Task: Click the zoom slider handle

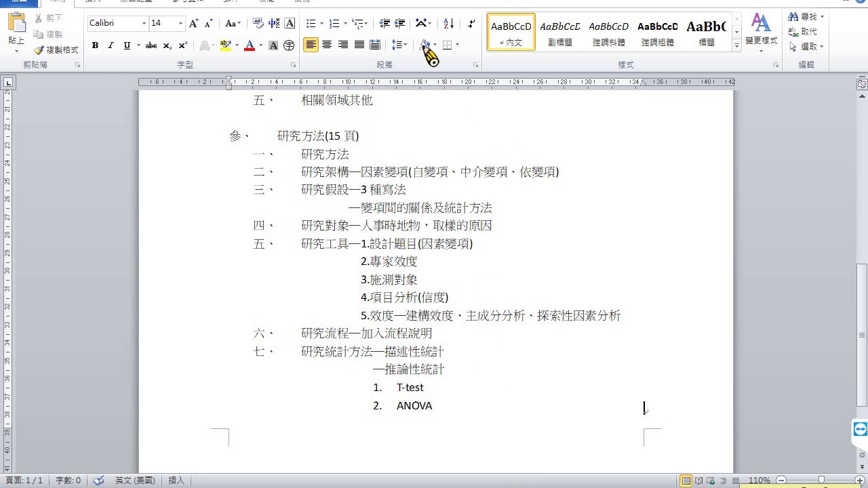Action: tap(821, 480)
